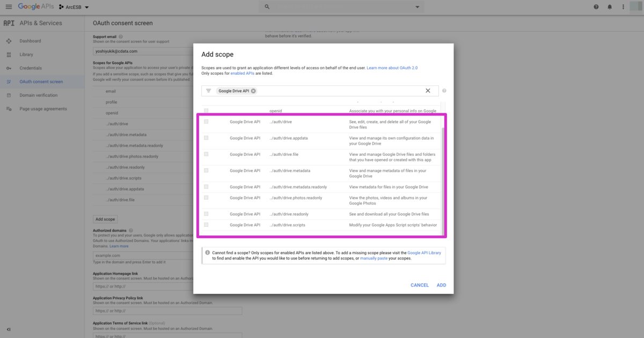Click the Dashboard sidebar icon
644x338 pixels.
(x=9, y=41)
